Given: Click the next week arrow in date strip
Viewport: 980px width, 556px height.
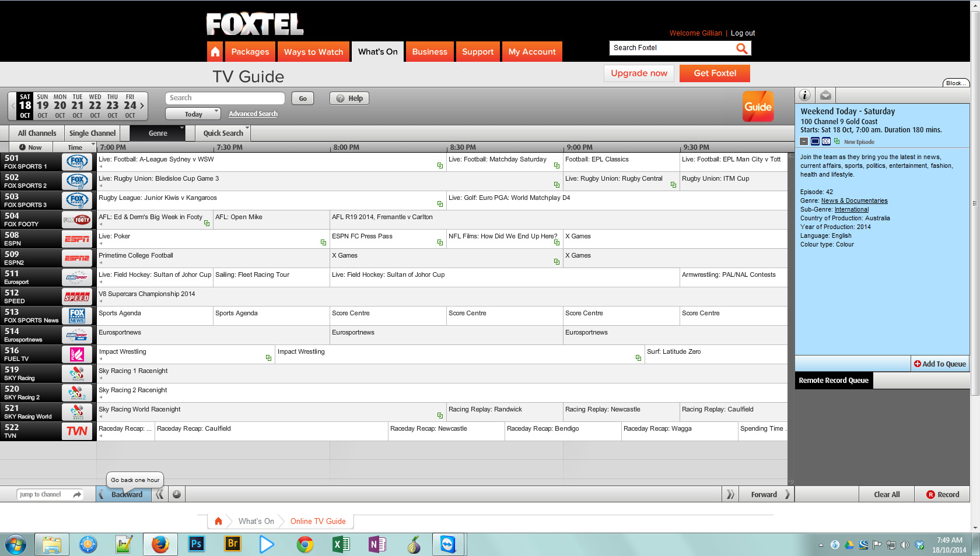Looking at the screenshot, I should 142,106.
